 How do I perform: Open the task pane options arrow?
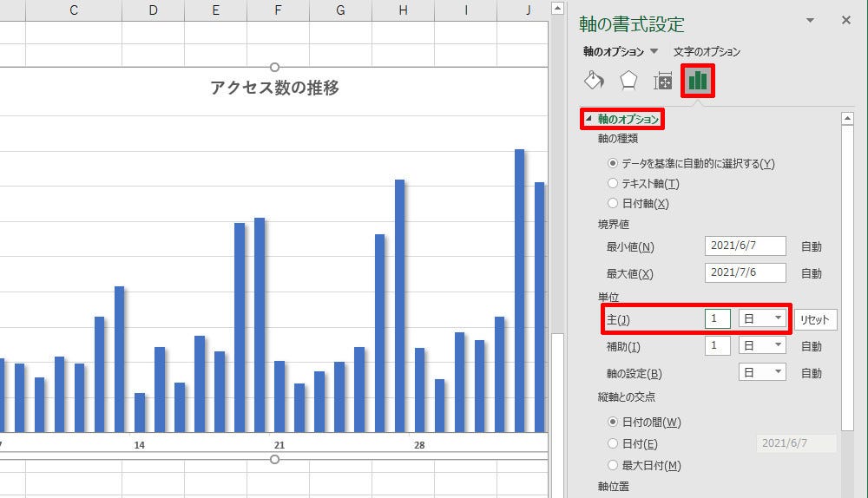click(810, 21)
